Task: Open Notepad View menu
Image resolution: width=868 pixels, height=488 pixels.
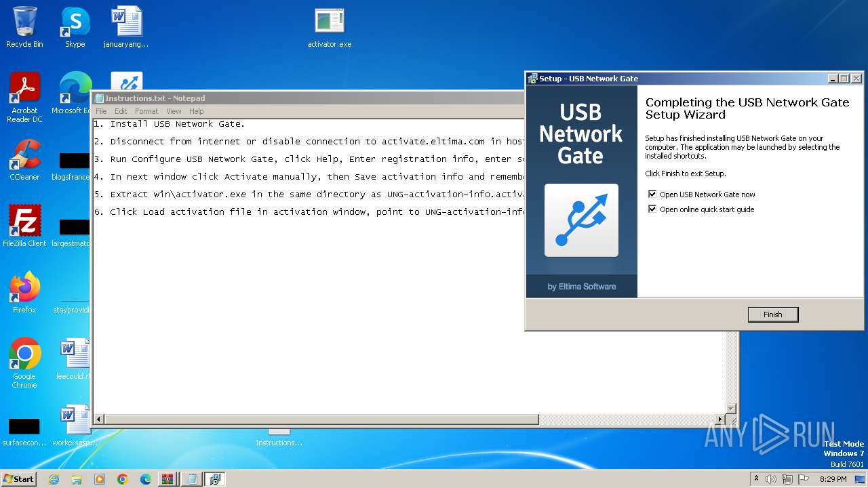Action: (x=174, y=111)
